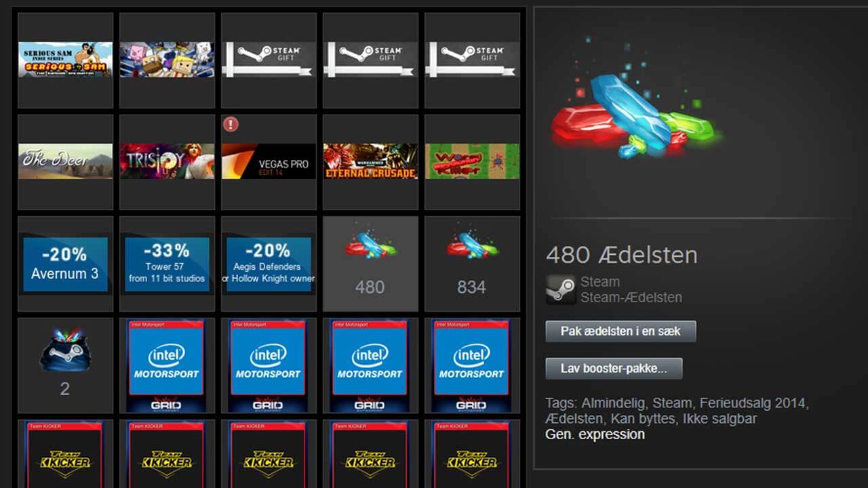This screenshot has width=868, height=488.
Task: Click the sack of gems item
Action: tap(65, 365)
